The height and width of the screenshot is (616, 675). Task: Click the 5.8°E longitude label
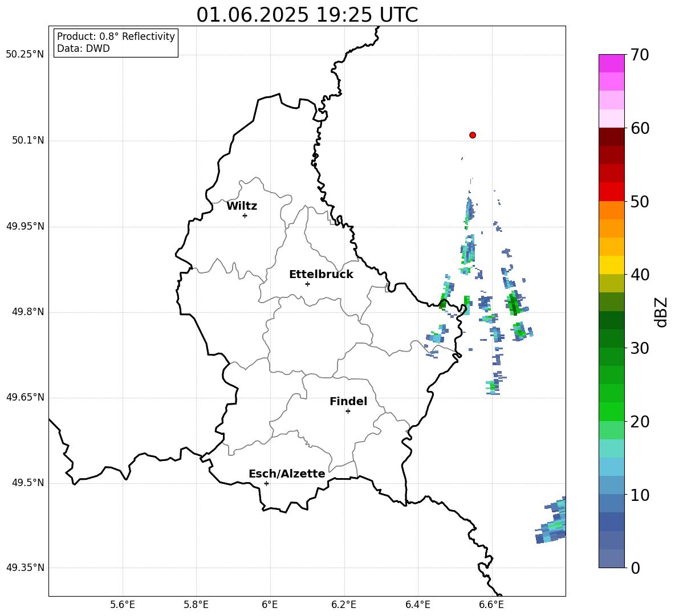click(196, 605)
